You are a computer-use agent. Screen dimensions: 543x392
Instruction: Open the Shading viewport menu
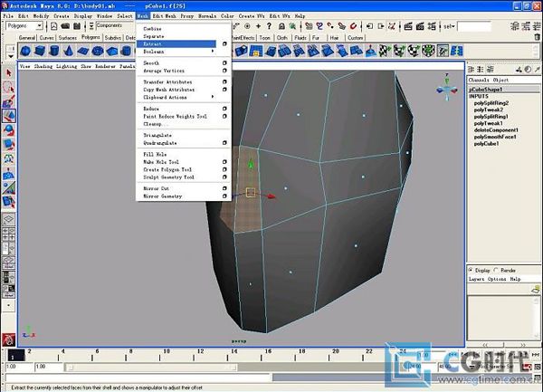click(43, 66)
